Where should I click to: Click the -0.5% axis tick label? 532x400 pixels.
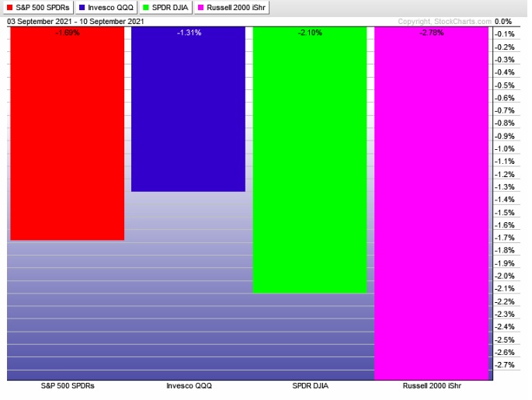coord(505,85)
